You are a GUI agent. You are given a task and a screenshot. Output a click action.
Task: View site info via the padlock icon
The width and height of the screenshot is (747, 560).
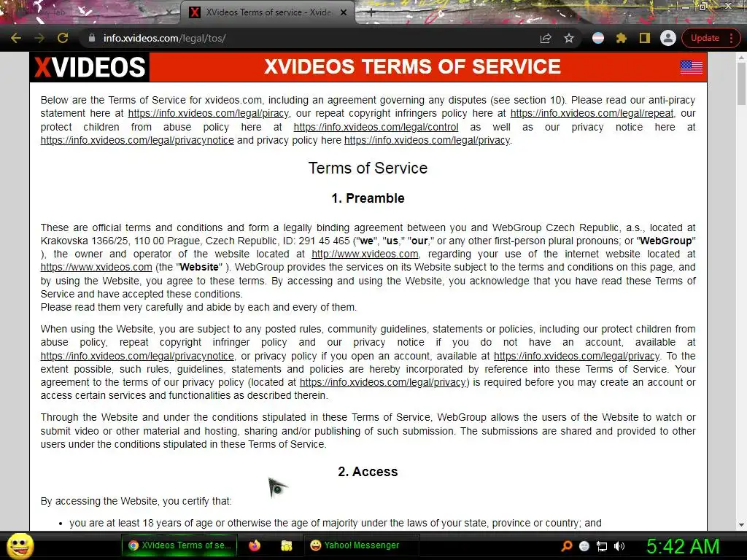92,38
